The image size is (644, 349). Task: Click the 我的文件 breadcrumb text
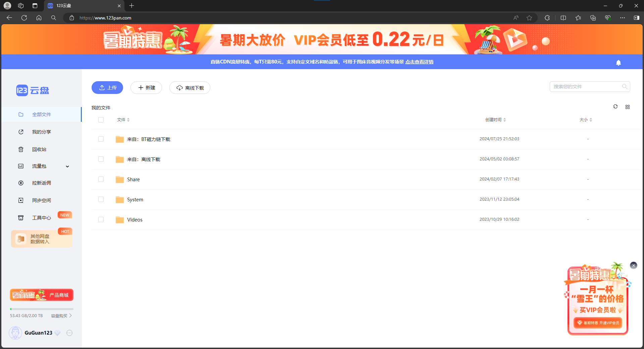pyautogui.click(x=101, y=108)
